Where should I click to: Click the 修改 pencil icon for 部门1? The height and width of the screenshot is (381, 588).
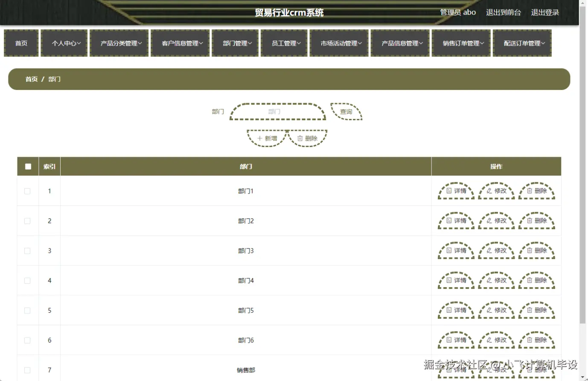click(489, 191)
